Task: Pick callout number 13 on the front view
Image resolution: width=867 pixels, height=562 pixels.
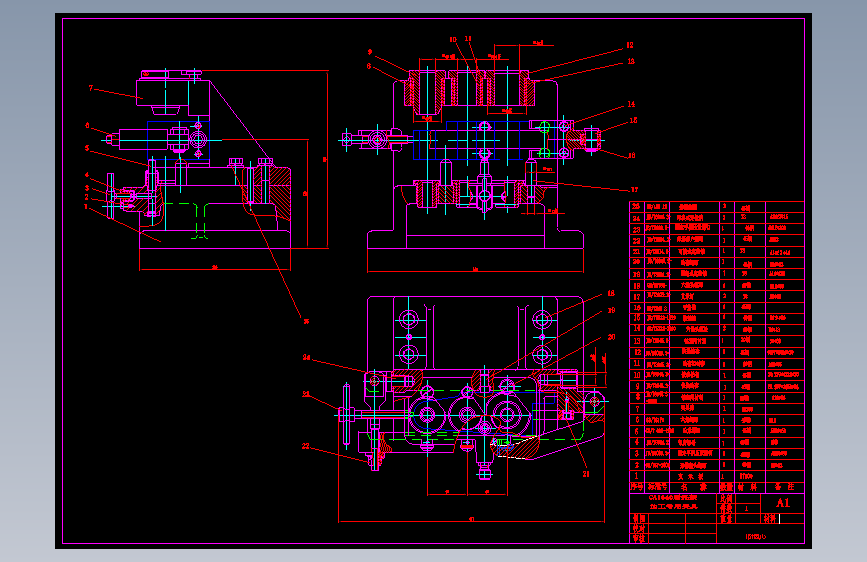Action: [631, 61]
